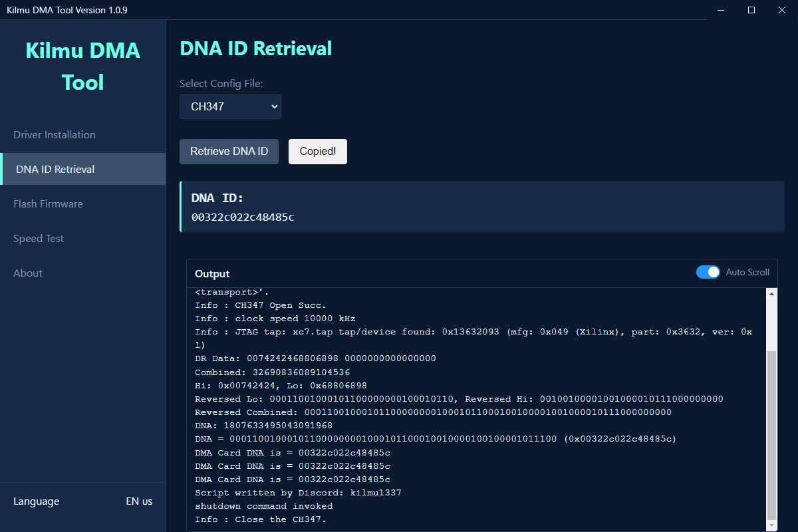The width and height of the screenshot is (798, 532).
Task: Select DNA ID Retrieval in sidebar
Action: [x=82, y=169]
